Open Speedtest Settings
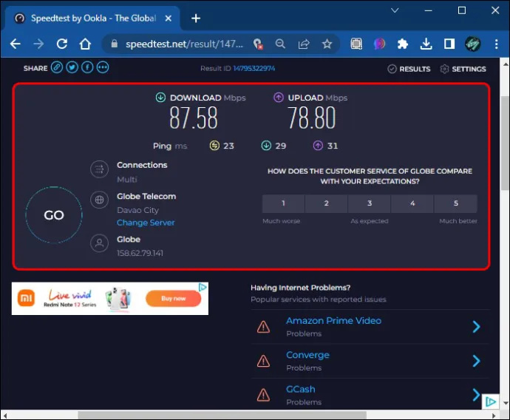This screenshot has height=420, width=510. [463, 69]
